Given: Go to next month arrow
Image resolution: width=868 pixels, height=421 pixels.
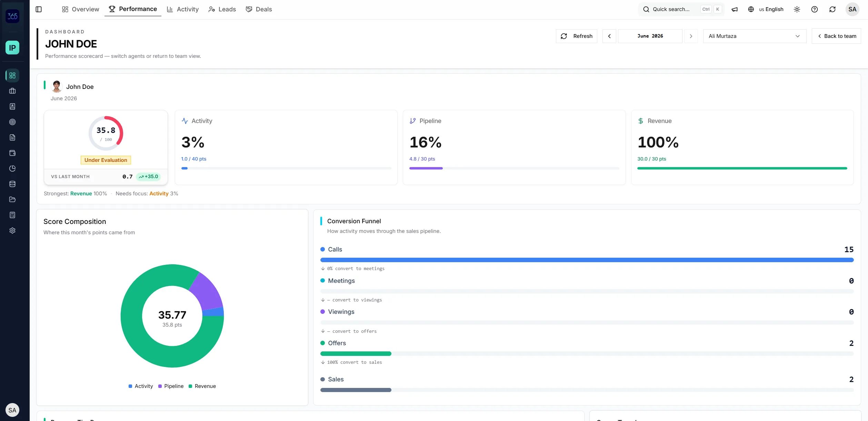Looking at the screenshot, I should click(x=691, y=36).
